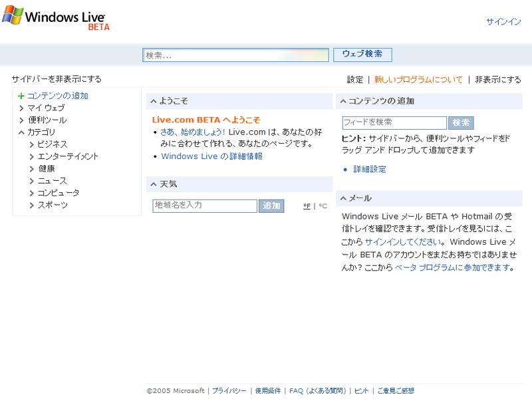532x399 pixels.
Task: Switch temperature to °C
Action: point(323,206)
